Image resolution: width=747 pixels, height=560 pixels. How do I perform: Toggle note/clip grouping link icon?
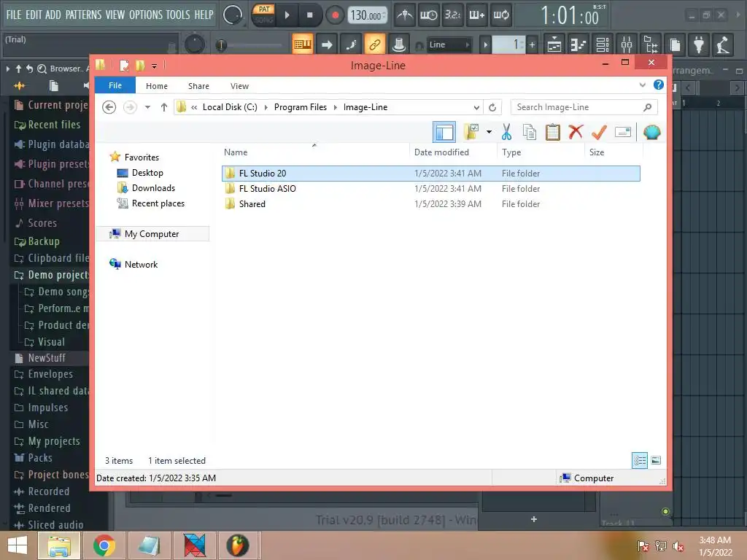[374, 44]
